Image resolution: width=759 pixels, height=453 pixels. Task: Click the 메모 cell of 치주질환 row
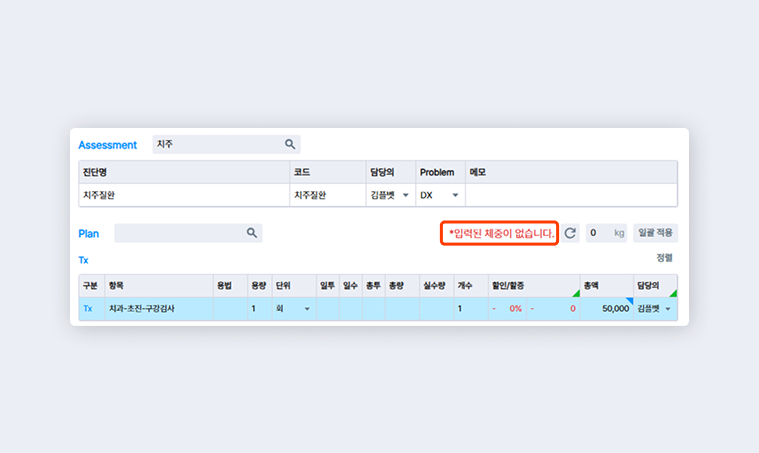point(571,195)
